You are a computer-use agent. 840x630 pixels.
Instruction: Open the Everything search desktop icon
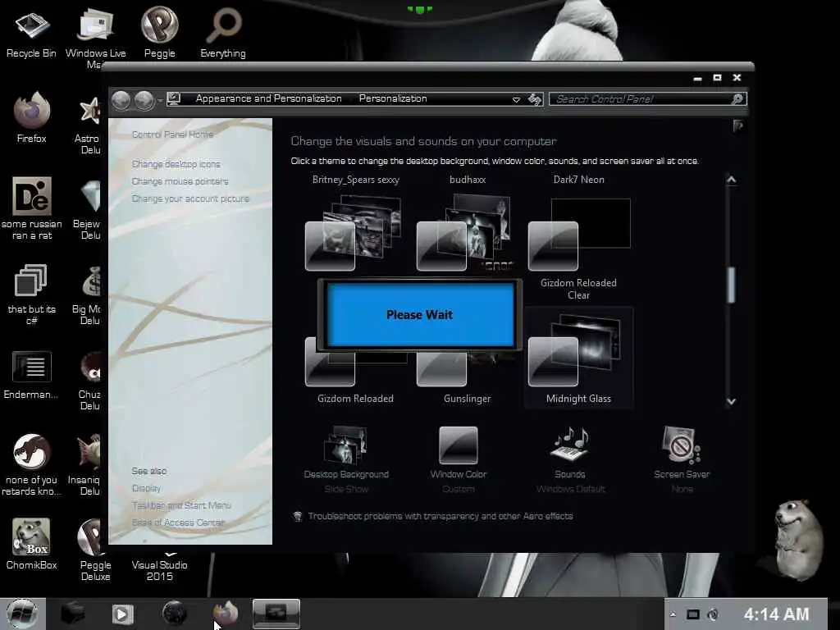[x=223, y=32]
